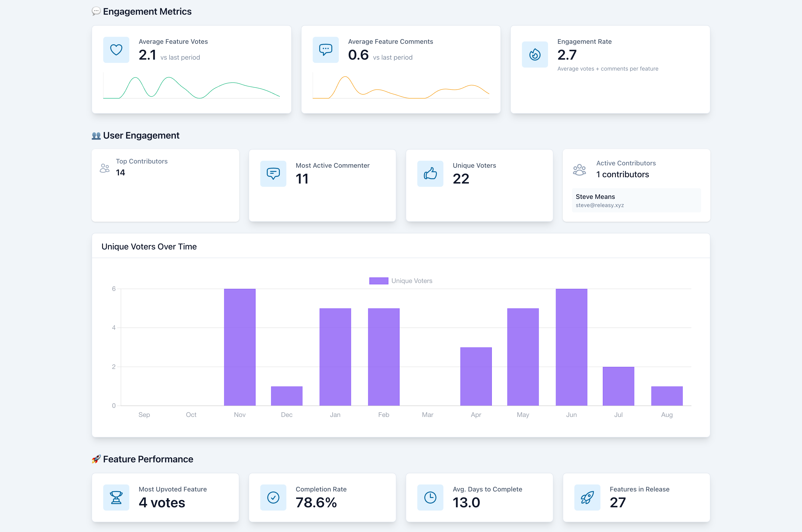Image resolution: width=802 pixels, height=532 pixels.
Task: Click the November bar in the voters chart
Action: (x=240, y=347)
